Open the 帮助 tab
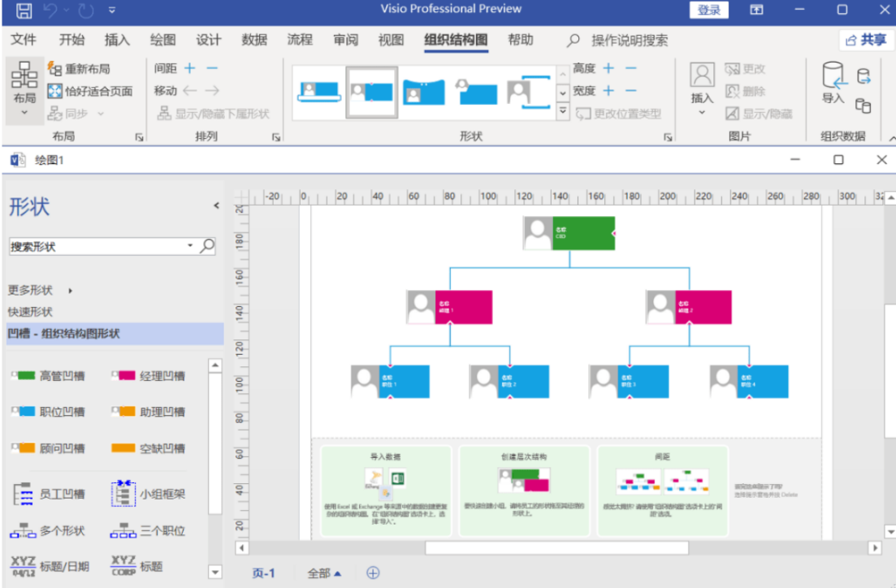Image resolution: width=896 pixels, height=588 pixels. point(521,40)
